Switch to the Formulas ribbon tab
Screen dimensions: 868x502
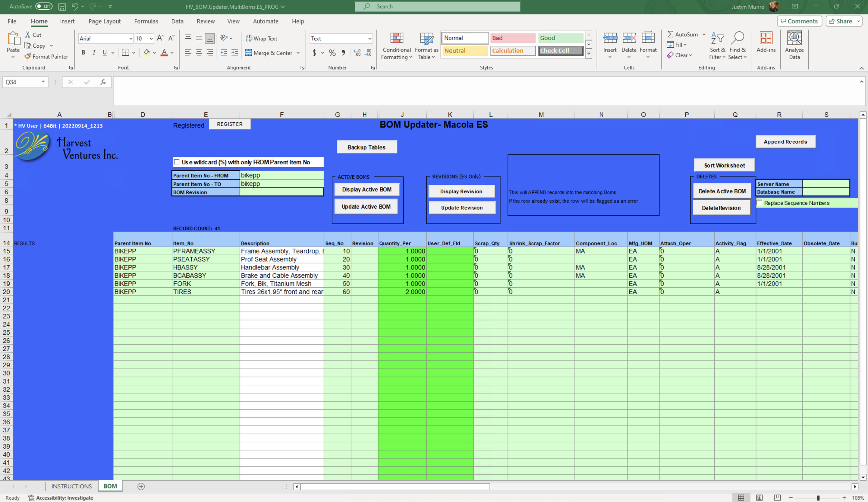[x=146, y=21]
